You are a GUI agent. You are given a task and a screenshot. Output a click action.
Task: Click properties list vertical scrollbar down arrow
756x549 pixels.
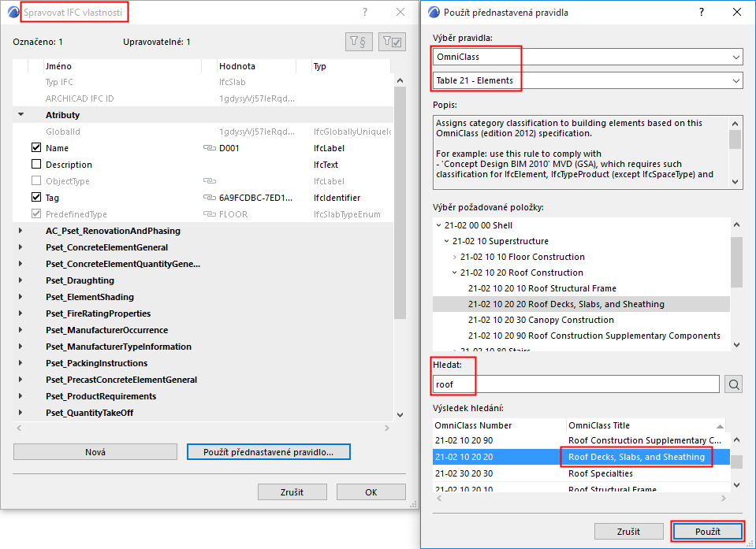pyautogui.click(x=400, y=414)
